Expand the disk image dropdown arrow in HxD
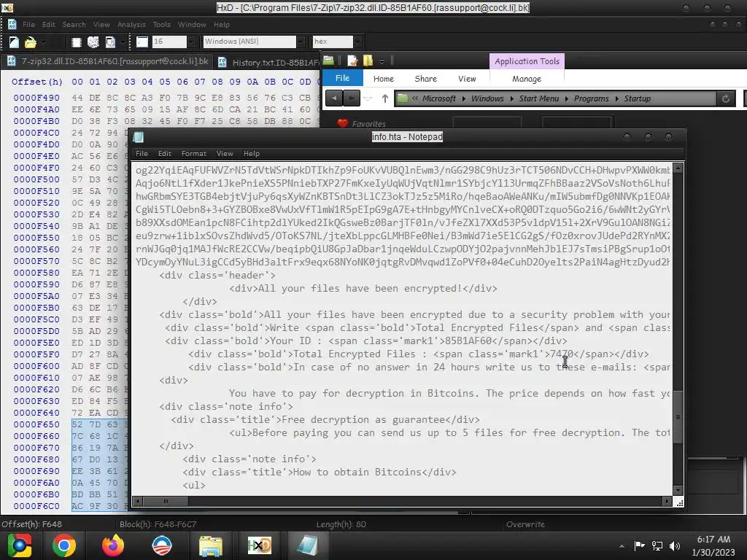 (123, 42)
